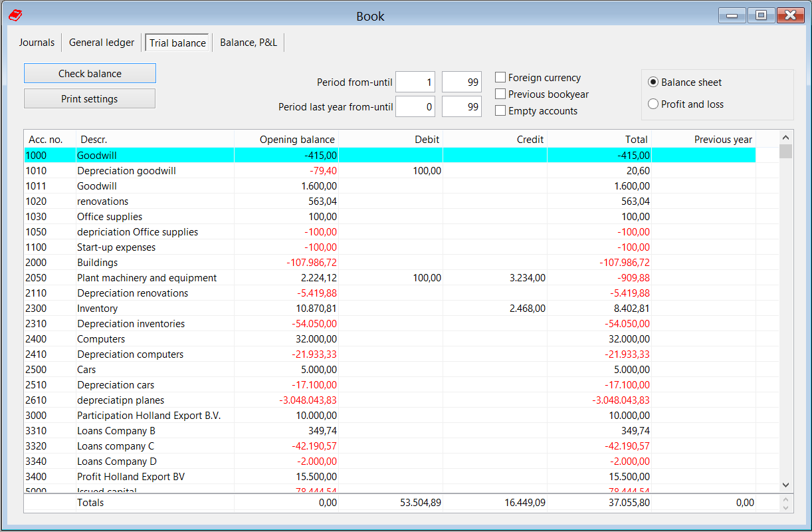Select the Depreciation computers row

tap(390, 354)
